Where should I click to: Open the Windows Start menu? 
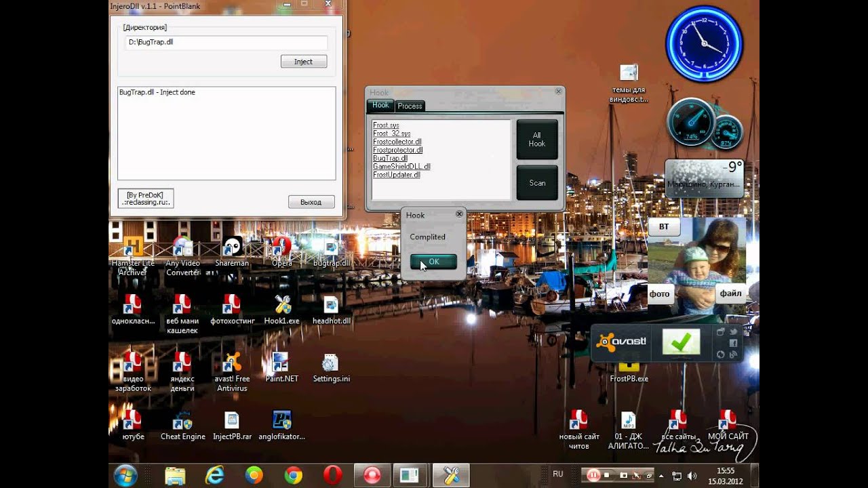click(126, 475)
